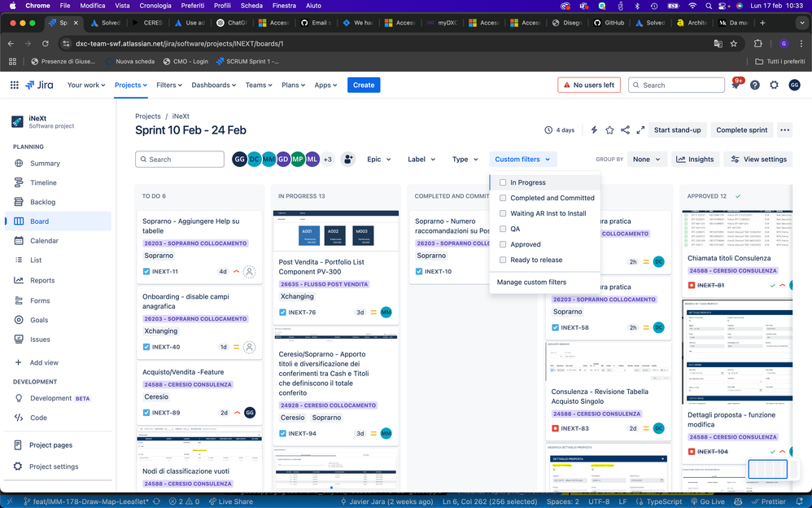Select Manage custom filters
Viewport: 812px width, 508px height.
531,282
